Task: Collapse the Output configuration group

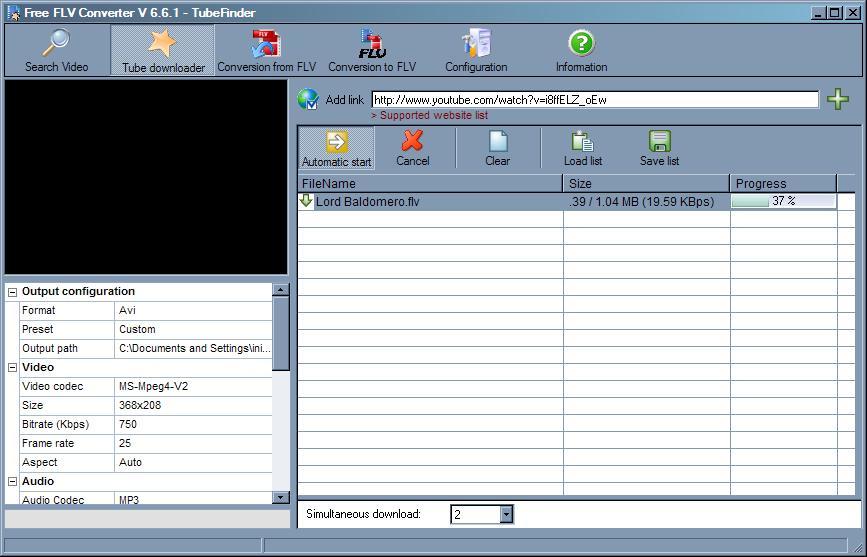Action: (x=13, y=292)
